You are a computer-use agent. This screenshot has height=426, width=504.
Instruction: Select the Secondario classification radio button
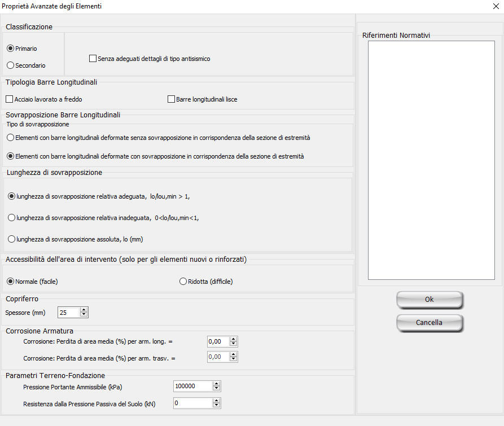click(x=10, y=65)
